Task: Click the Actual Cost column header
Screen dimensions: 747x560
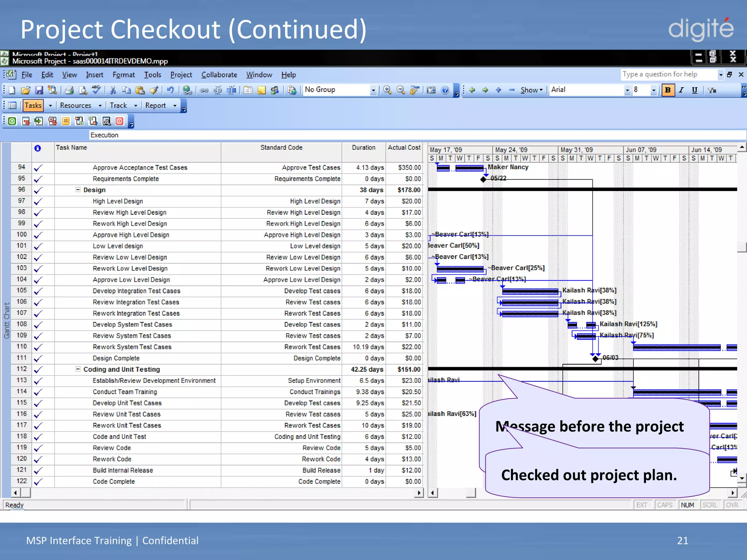Action: (404, 152)
